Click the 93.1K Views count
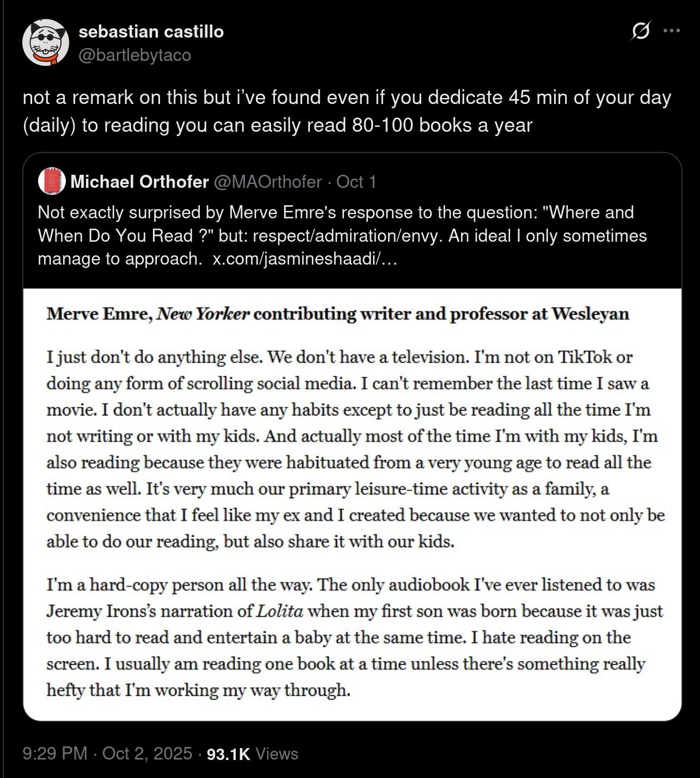The height and width of the screenshot is (778, 700). tap(253, 754)
